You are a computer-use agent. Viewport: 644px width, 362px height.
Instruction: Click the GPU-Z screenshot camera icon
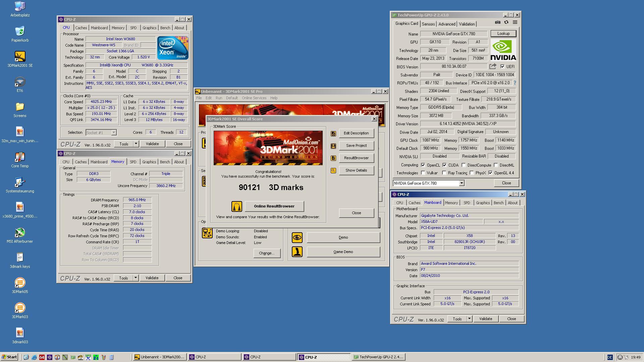point(498,22)
